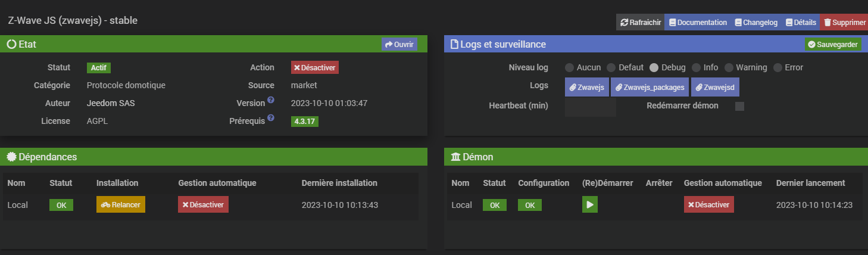
Task: Select the Debug log level
Action: (654, 68)
